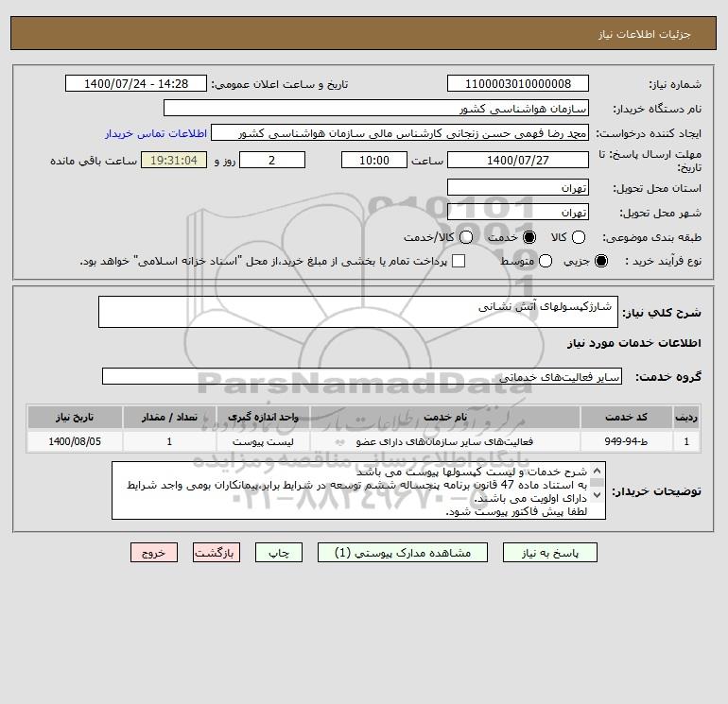Image resolution: width=728 pixels, height=704 pixels.
Task: Click the page title جزئیات اطلاعات نیاز
Action: [x=645, y=34]
